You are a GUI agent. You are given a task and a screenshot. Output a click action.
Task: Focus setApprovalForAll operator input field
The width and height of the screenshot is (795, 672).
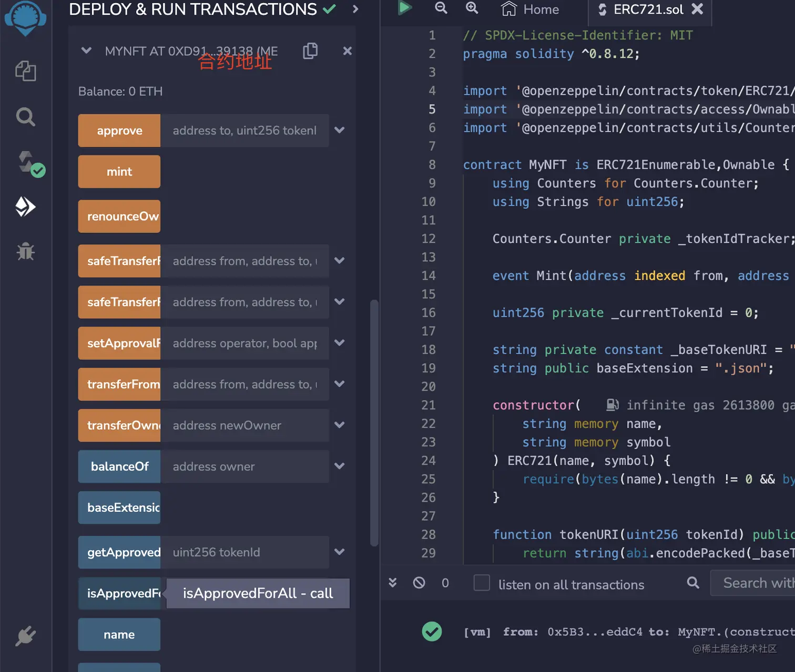click(x=244, y=343)
